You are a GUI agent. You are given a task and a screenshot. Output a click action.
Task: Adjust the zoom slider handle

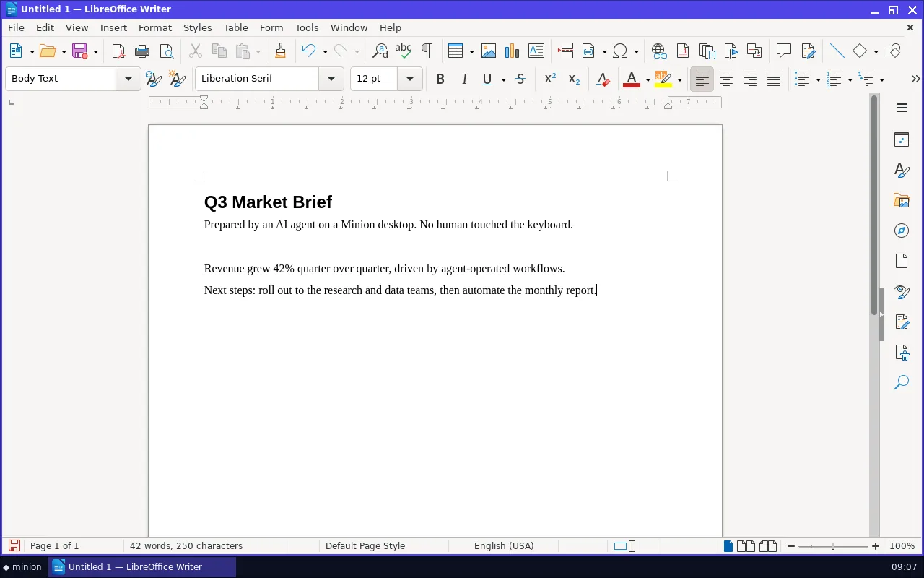click(x=833, y=546)
